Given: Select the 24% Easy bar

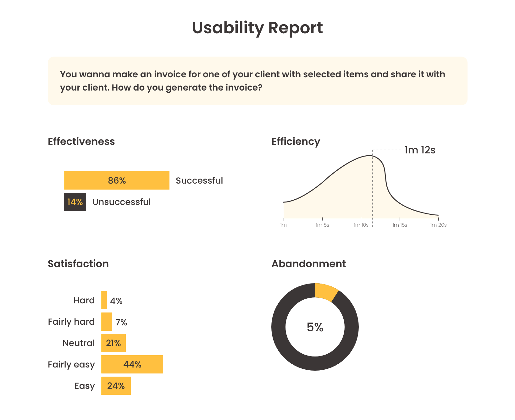Looking at the screenshot, I should click(x=116, y=386).
